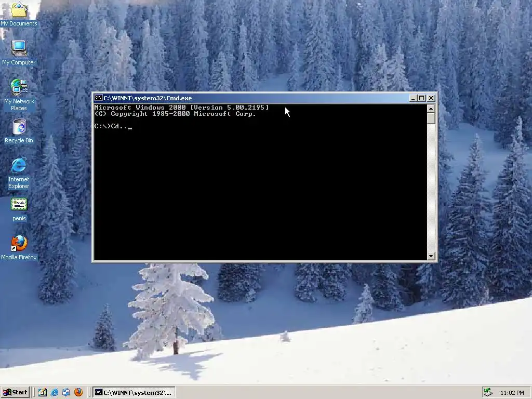The image size is (532, 399).
Task: Click the Safely Remove Hardware tray icon
Action: 488,393
